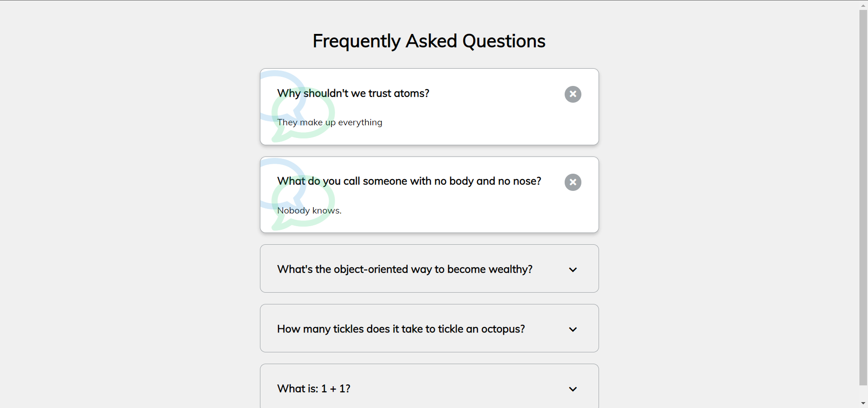Open 'What's the object-oriented way to become wealthy?' card
This screenshot has height=408, width=868.
[x=429, y=269]
